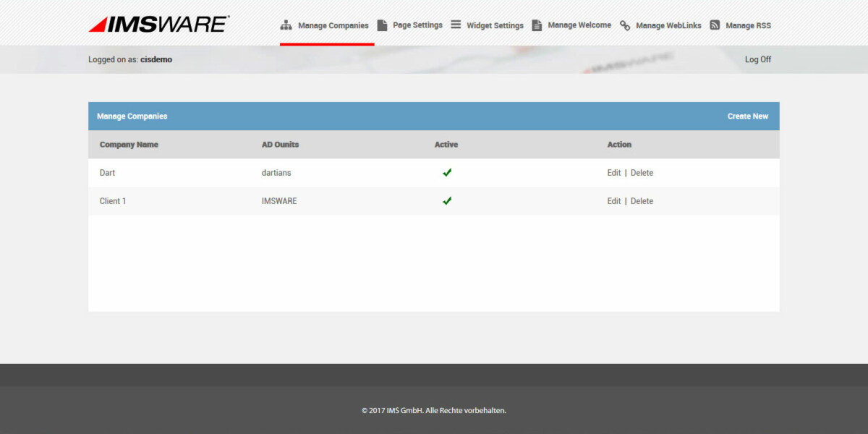Click the Widget Settings list icon
This screenshot has width=868, height=434.
455,24
